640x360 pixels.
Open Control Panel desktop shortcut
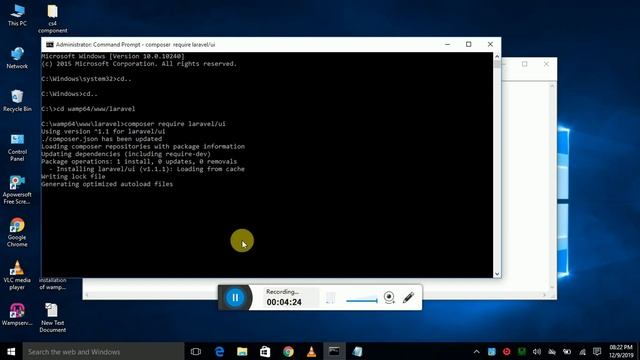point(17,147)
